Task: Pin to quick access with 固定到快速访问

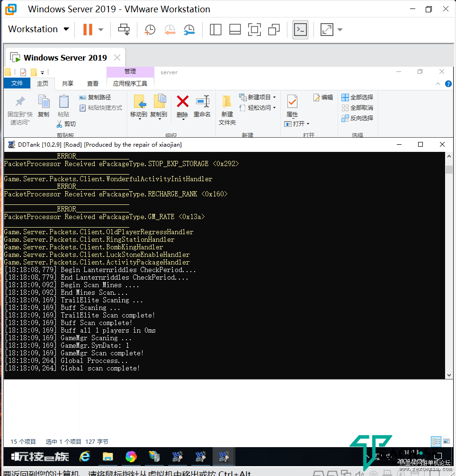Action: (20, 110)
